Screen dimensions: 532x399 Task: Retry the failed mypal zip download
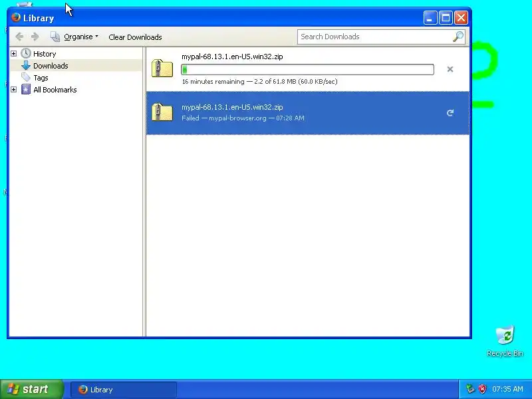[x=450, y=113]
